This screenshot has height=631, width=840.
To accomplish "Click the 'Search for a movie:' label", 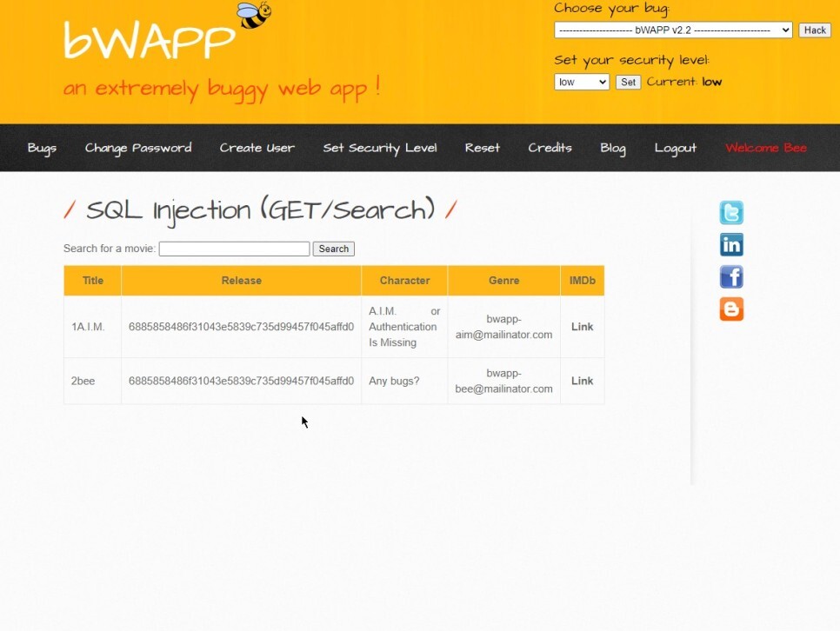I will [110, 249].
